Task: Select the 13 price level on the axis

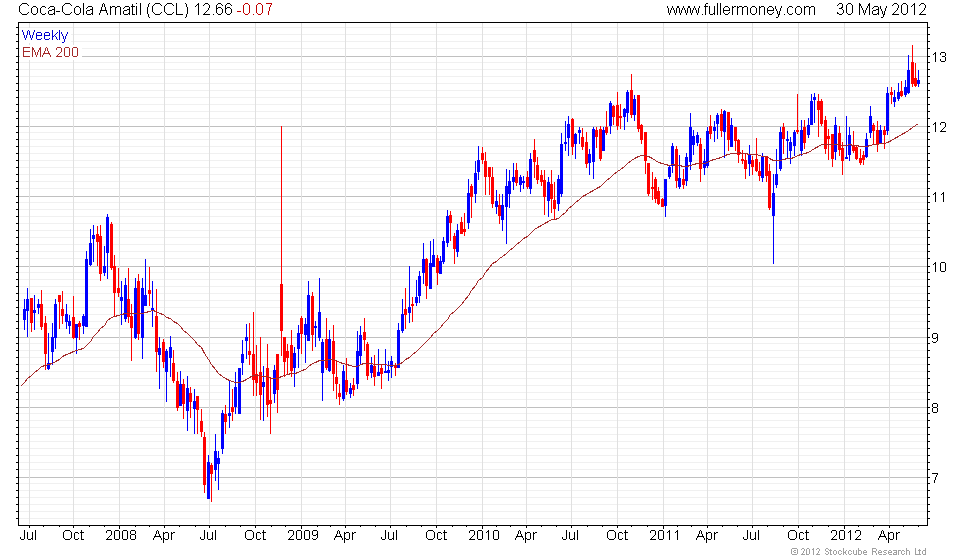Action: point(939,58)
